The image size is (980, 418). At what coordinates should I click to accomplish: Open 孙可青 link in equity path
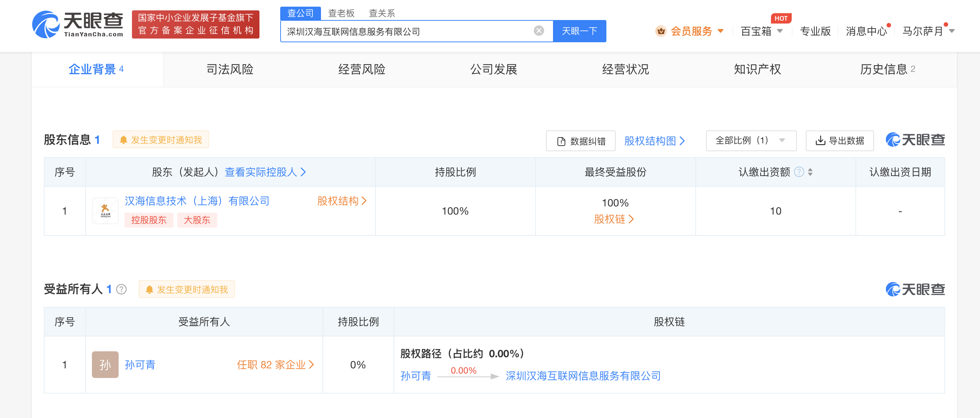(x=416, y=376)
